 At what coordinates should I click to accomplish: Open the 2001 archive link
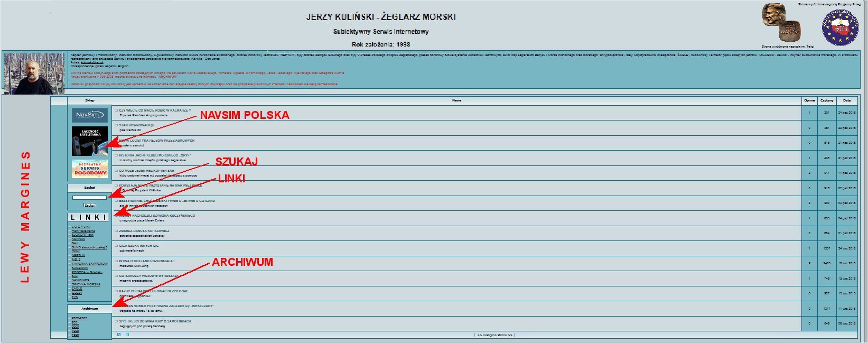tap(75, 323)
